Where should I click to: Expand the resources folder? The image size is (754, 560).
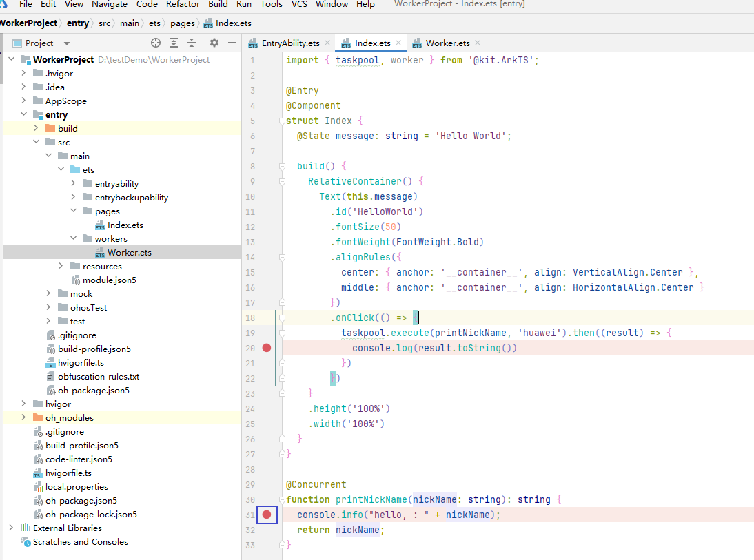[61, 266]
